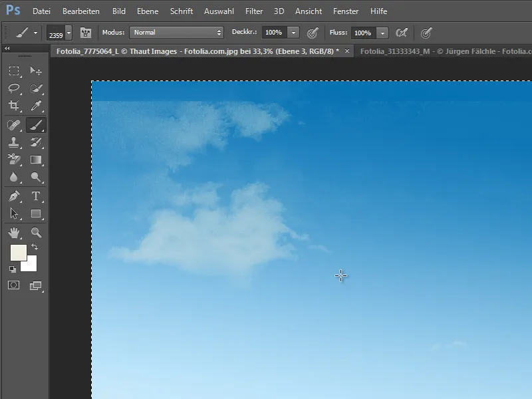The height and width of the screenshot is (399, 532).
Task: Open the tool preset picker arrow
Action: point(35,33)
